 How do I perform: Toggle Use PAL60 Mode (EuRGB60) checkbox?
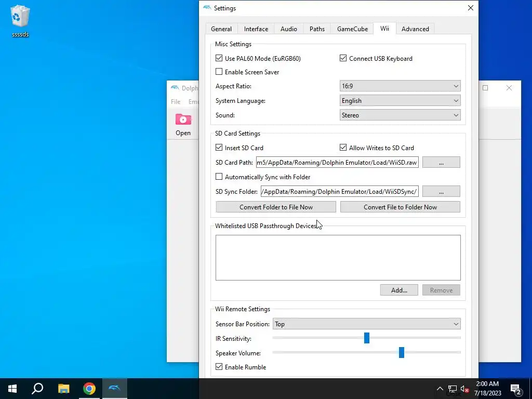(x=219, y=58)
